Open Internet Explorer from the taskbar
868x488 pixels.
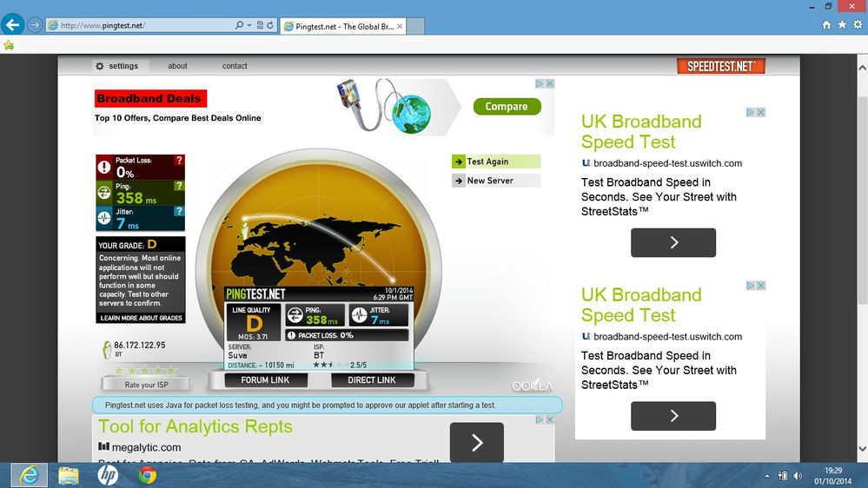(x=30, y=475)
